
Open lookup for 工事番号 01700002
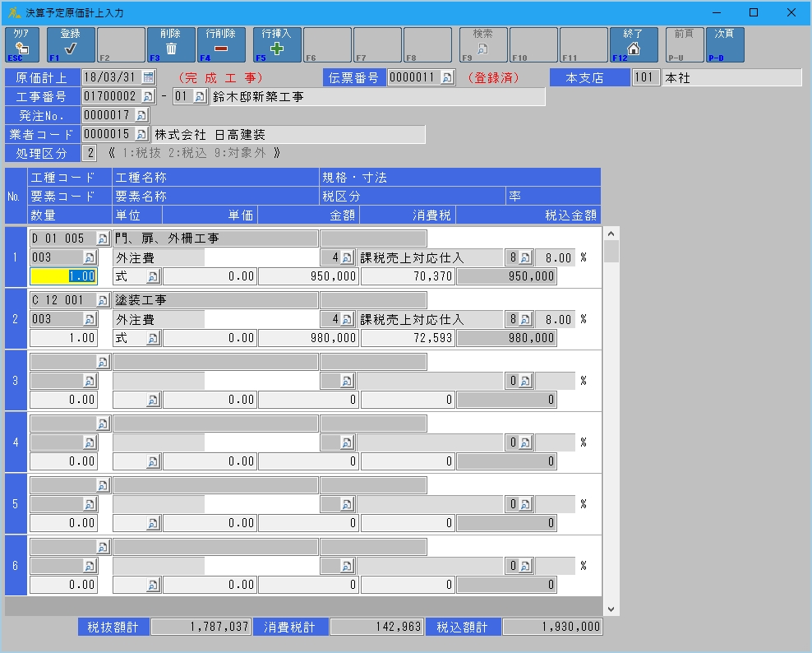click(148, 97)
